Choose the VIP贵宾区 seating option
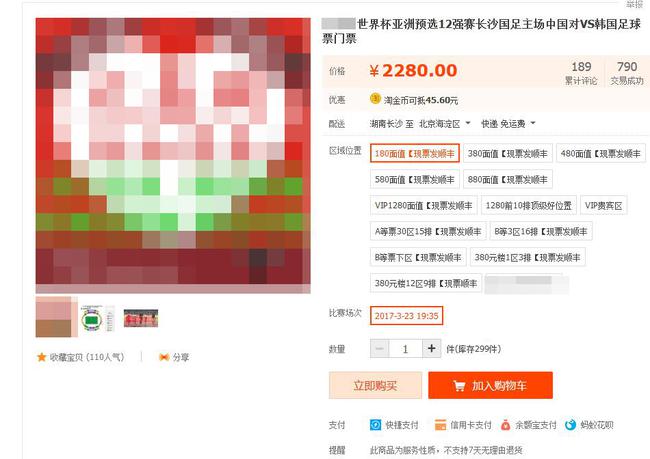Viewport: 650px width, 459px height. (604, 206)
